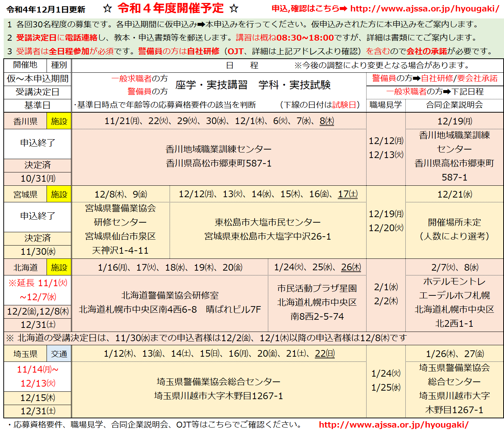This screenshot has width=504, height=432.
Task: Click the underlined exam date 8(木)
Action: [327, 121]
